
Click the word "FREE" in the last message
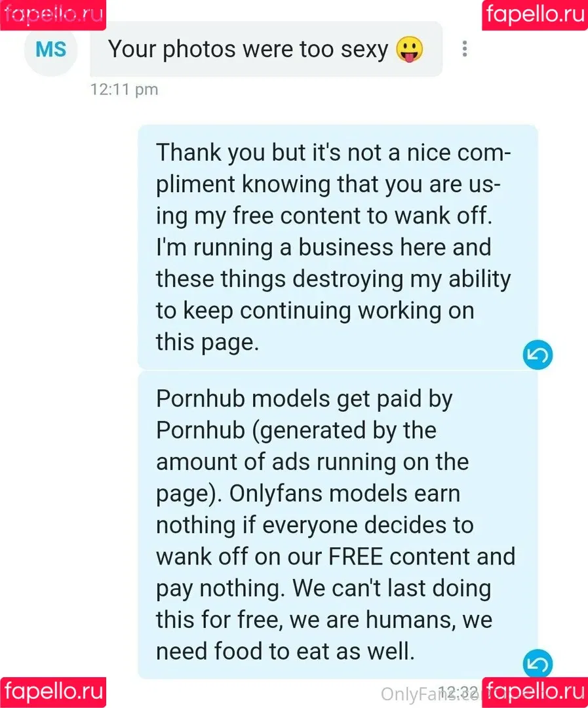356,557
